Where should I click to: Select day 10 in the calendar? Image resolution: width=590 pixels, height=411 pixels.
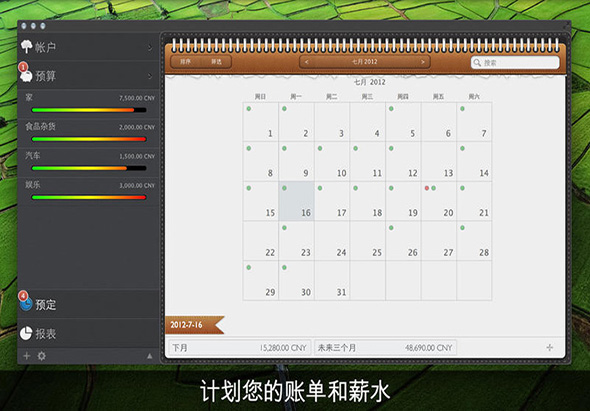[x=332, y=161]
